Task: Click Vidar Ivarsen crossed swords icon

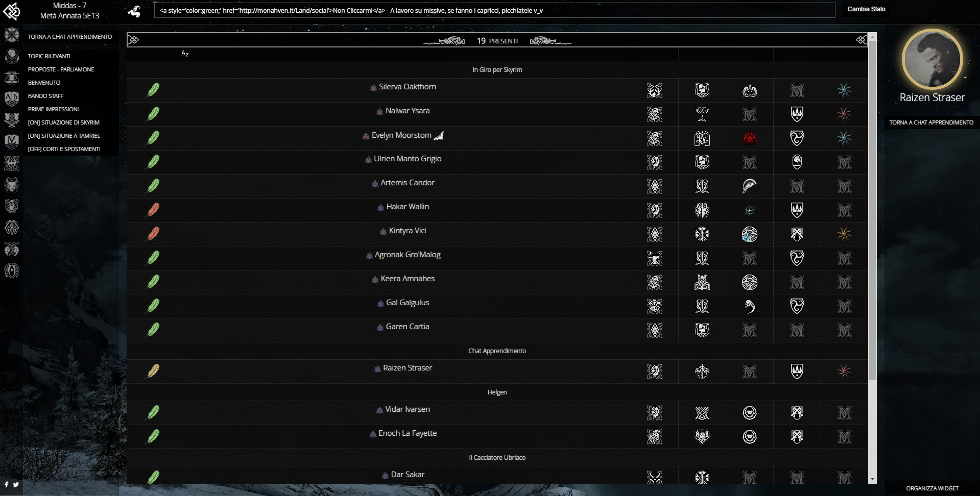Action: click(702, 413)
